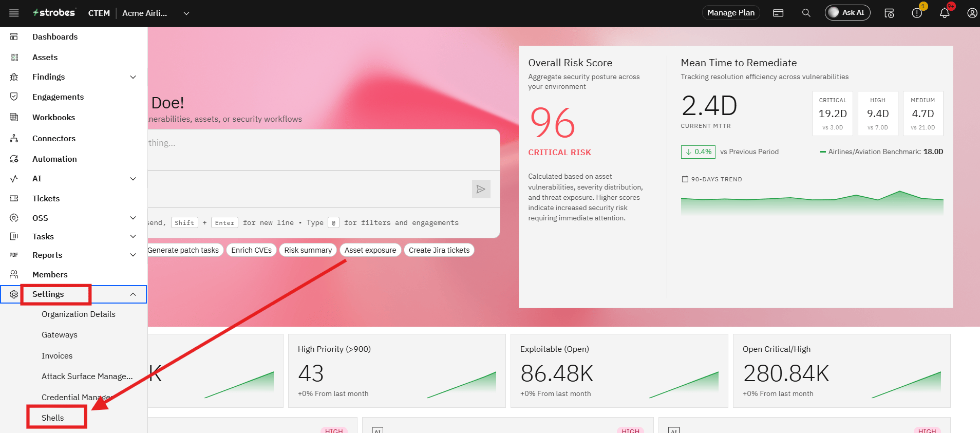980x433 pixels.
Task: Click the Automation sidebar icon
Action: click(14, 159)
